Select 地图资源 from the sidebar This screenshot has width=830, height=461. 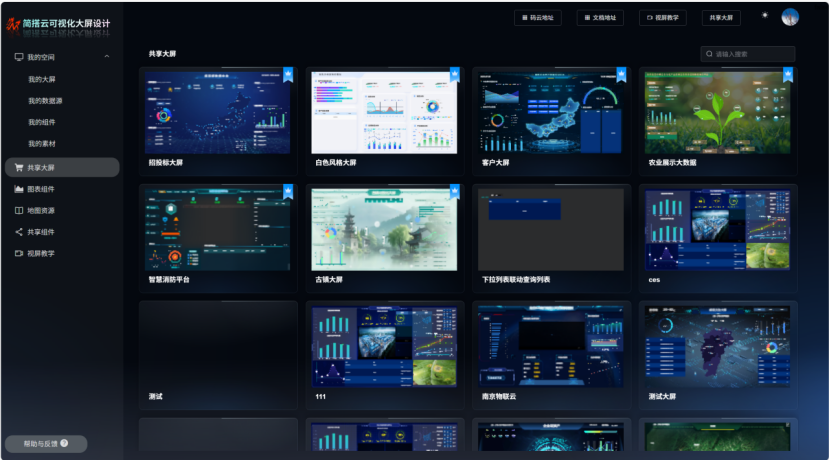click(x=40, y=211)
